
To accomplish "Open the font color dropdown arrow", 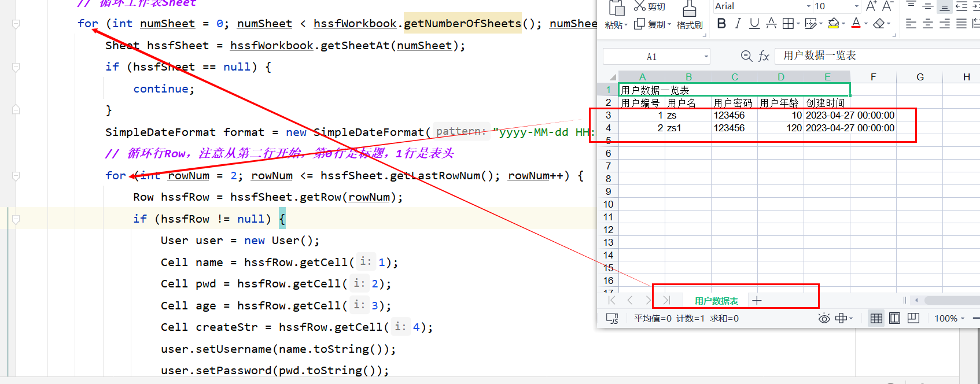I will pos(866,24).
